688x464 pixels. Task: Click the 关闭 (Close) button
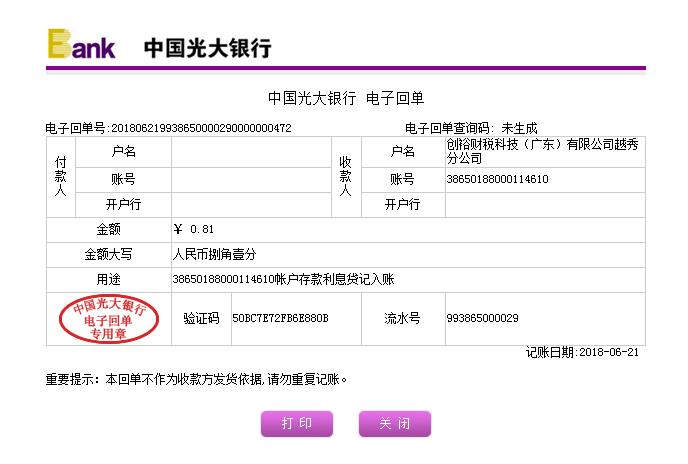point(395,424)
